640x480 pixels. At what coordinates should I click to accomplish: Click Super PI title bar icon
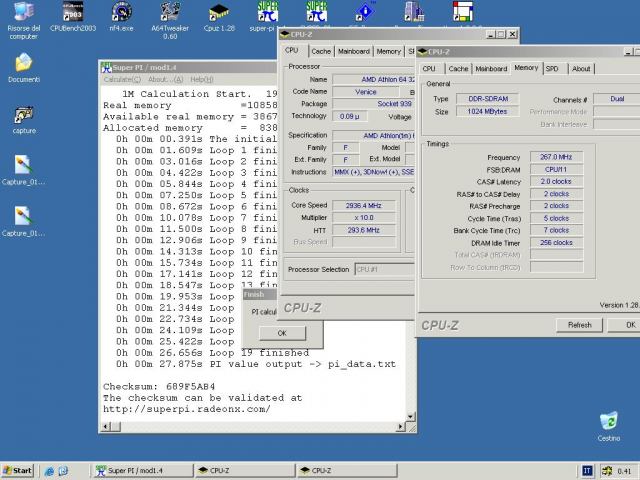coord(106,67)
